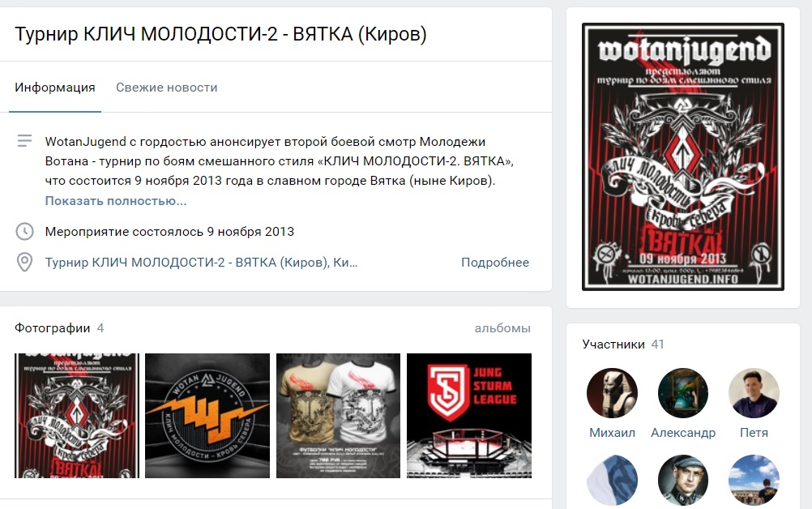Open the orange lightning logo photo

[x=207, y=416]
